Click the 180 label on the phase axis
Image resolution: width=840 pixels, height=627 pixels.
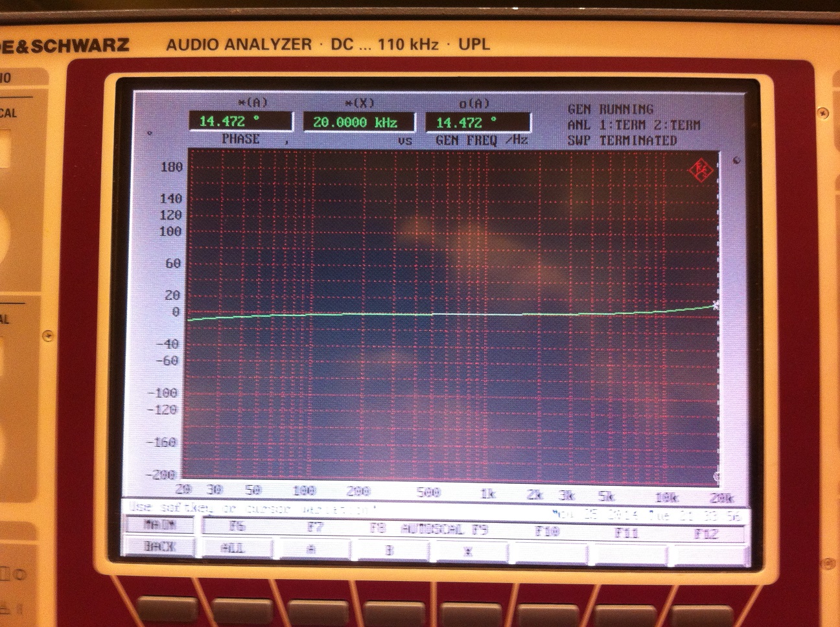[171, 166]
